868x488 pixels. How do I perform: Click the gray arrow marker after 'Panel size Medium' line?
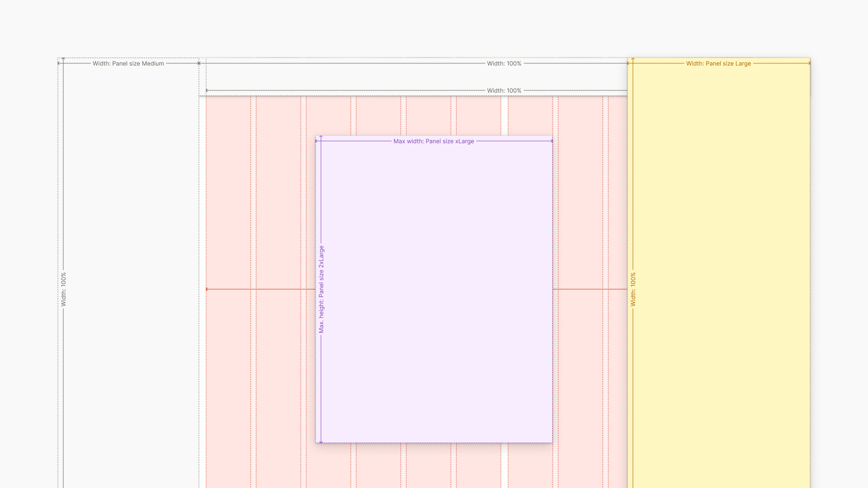pos(199,63)
